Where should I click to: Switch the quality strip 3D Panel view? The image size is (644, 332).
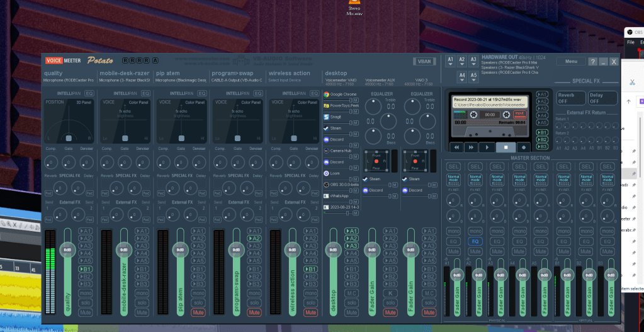(x=84, y=102)
